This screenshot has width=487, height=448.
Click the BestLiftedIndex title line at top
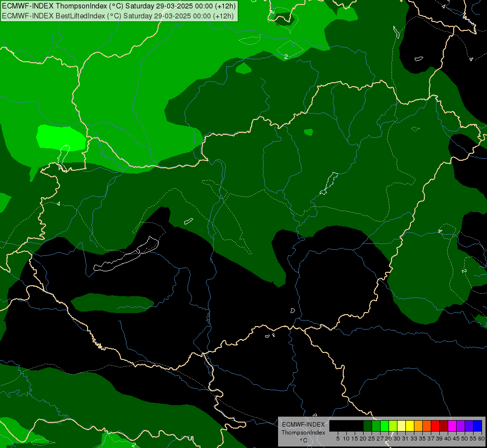(x=118, y=16)
